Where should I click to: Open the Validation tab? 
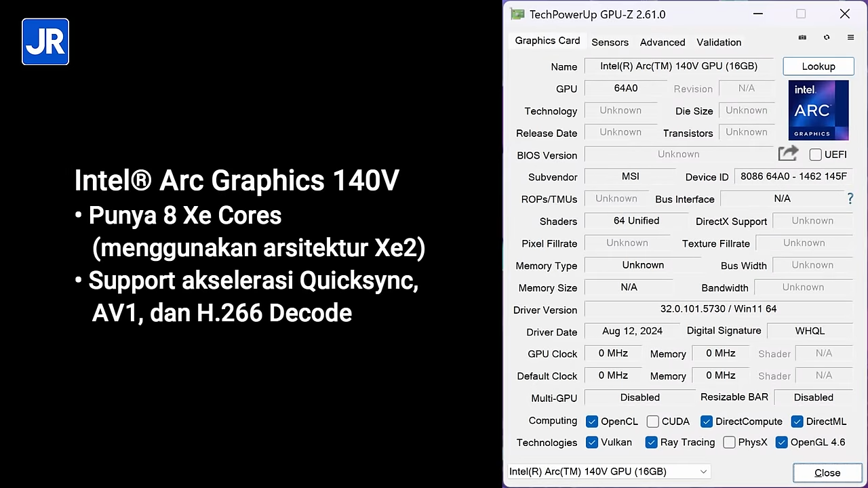[x=719, y=42]
